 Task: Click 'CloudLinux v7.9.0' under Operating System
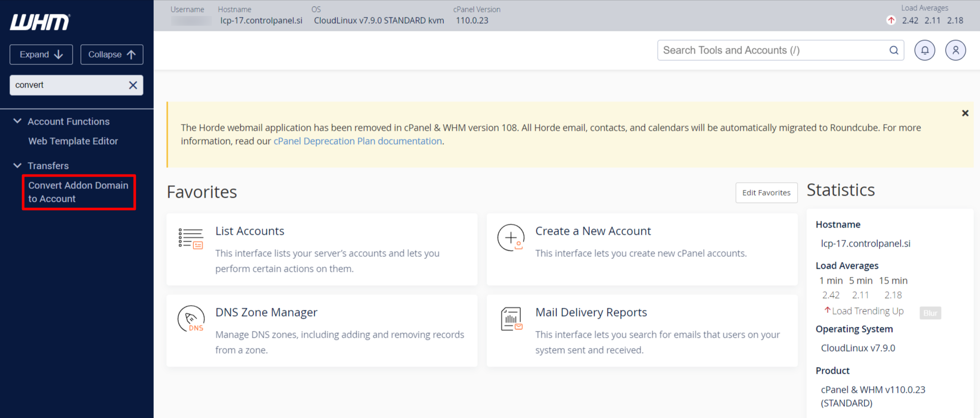click(858, 348)
